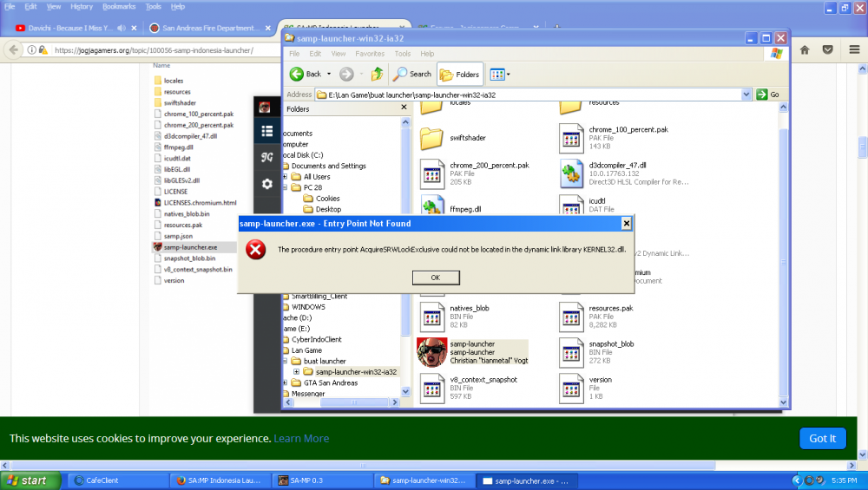This screenshot has width=868, height=490.
Task: Expand the All Users tree node
Action: 286,177
